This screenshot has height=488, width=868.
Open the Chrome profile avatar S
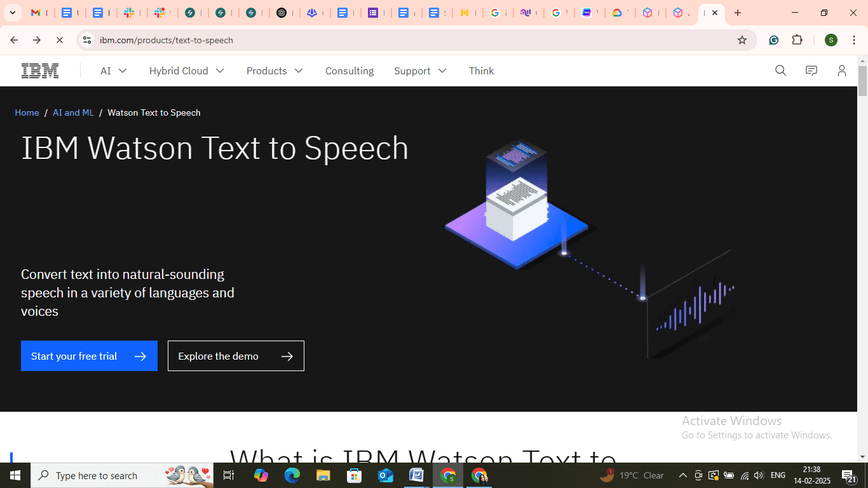coord(831,40)
